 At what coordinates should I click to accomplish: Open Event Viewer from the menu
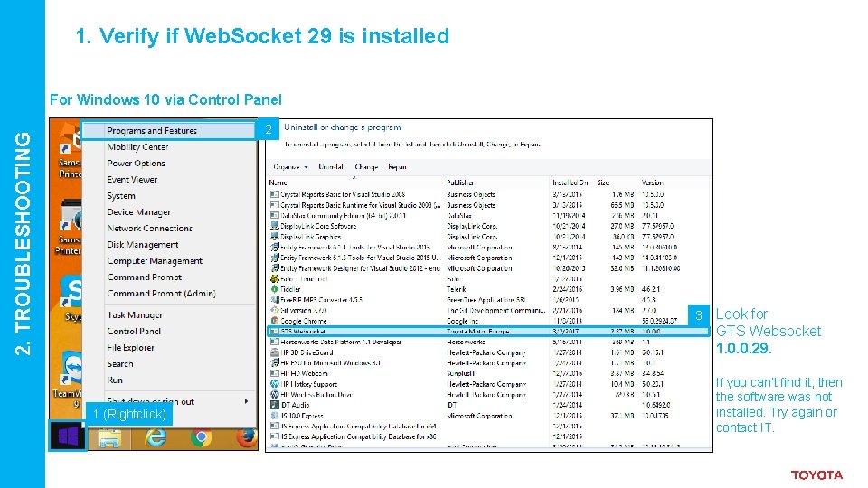coord(132,179)
